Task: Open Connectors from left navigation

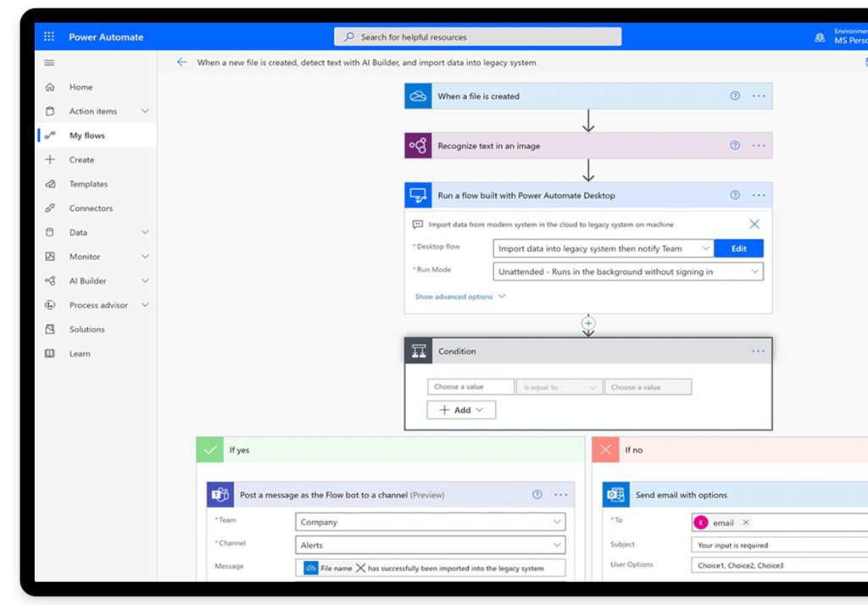Action: (x=91, y=208)
